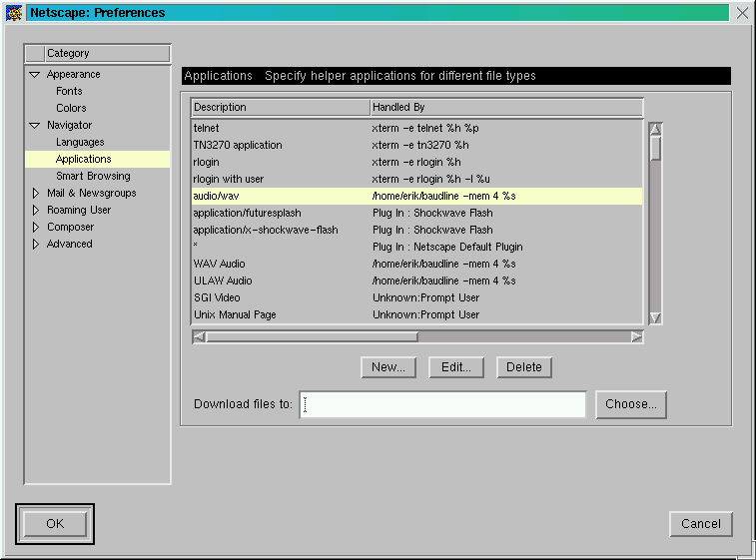Select Fonts under Appearance
756x560 pixels.
click(x=69, y=91)
